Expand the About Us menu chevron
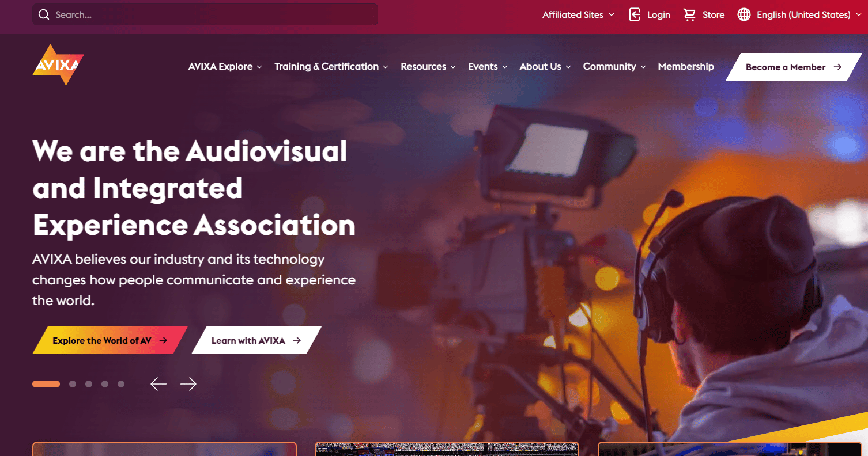Image resolution: width=868 pixels, height=456 pixels. pyautogui.click(x=568, y=67)
